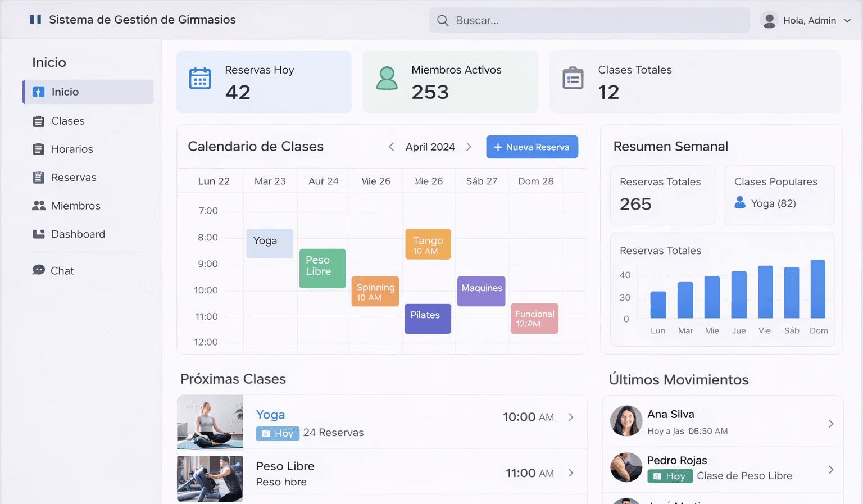
Task: Click the clipboard icon on Clases Totales card
Action: point(573,79)
